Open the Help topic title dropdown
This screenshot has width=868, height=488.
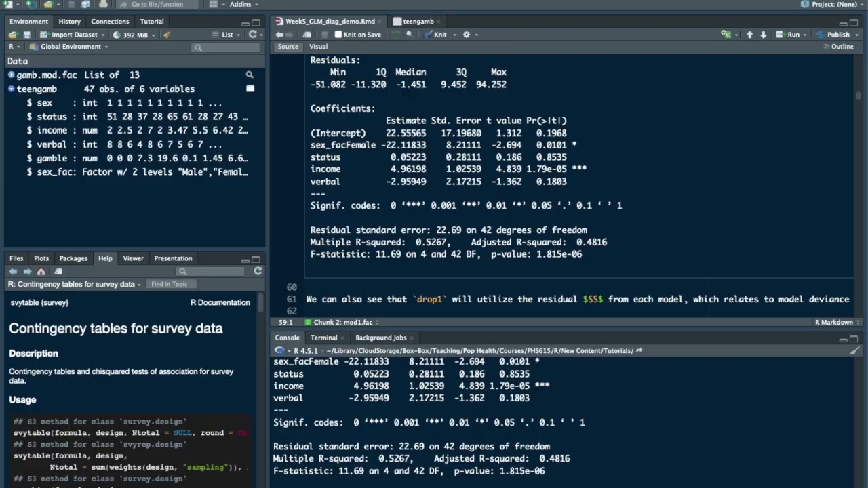75,284
